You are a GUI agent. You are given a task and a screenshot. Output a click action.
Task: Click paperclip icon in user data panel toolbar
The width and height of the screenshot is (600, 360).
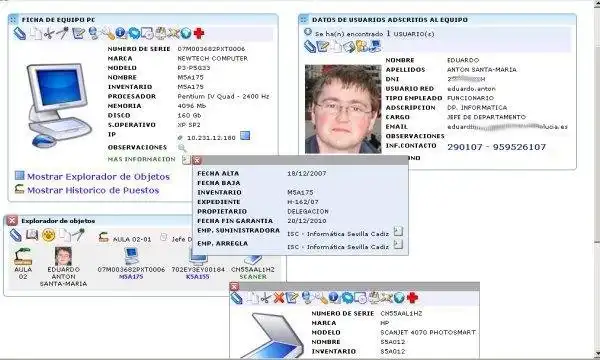(x=310, y=47)
